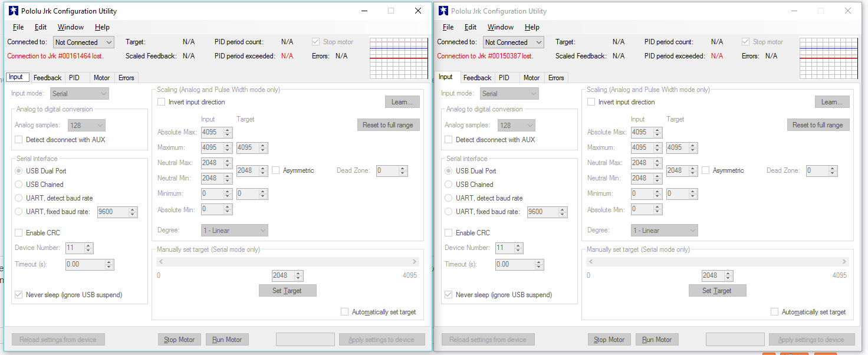This screenshot has width=868, height=355.
Task: Click the Device Number field in Jrk #00161464 window
Action: pos(79,248)
